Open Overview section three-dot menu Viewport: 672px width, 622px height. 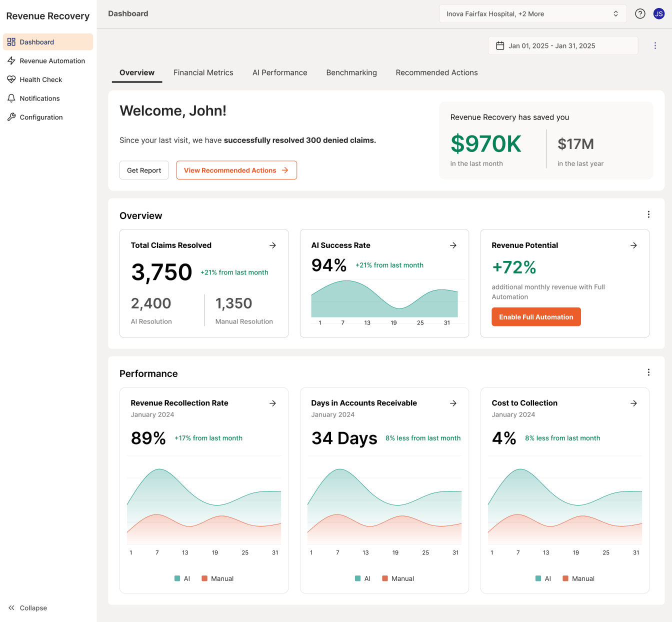[x=648, y=214]
